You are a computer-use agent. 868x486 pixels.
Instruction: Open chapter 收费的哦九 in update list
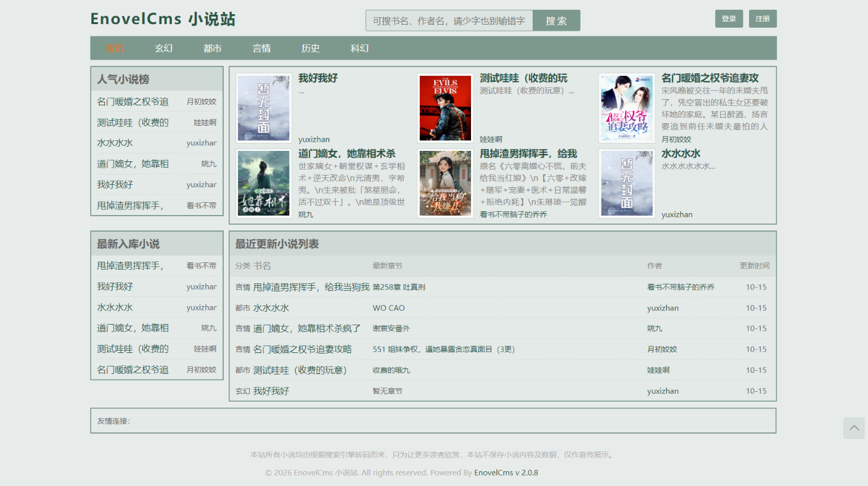point(391,370)
